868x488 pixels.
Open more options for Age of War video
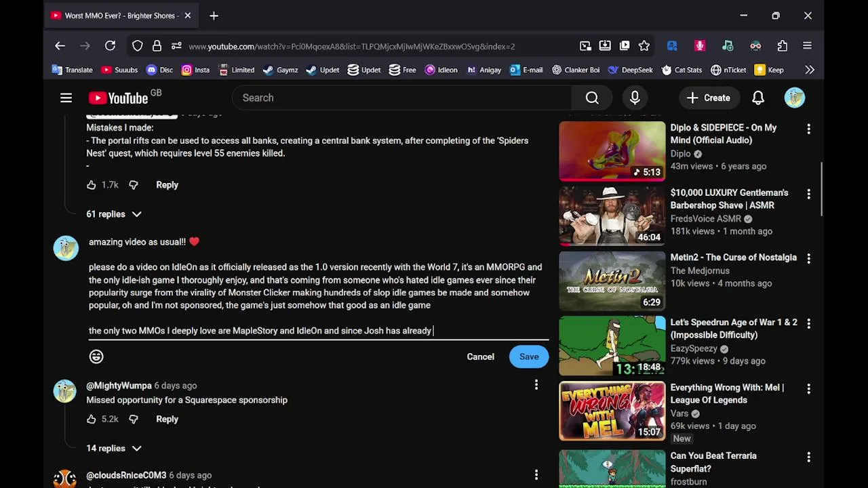(x=808, y=324)
